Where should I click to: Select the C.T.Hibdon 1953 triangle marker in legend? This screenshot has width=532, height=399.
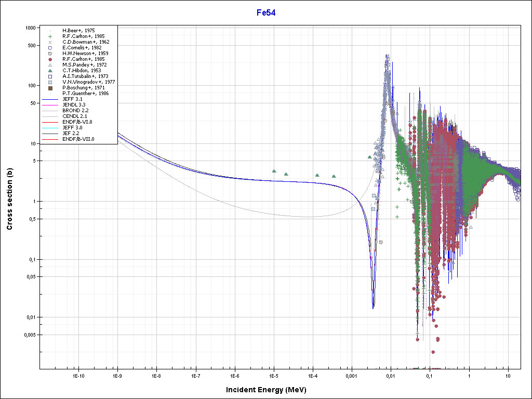point(50,71)
